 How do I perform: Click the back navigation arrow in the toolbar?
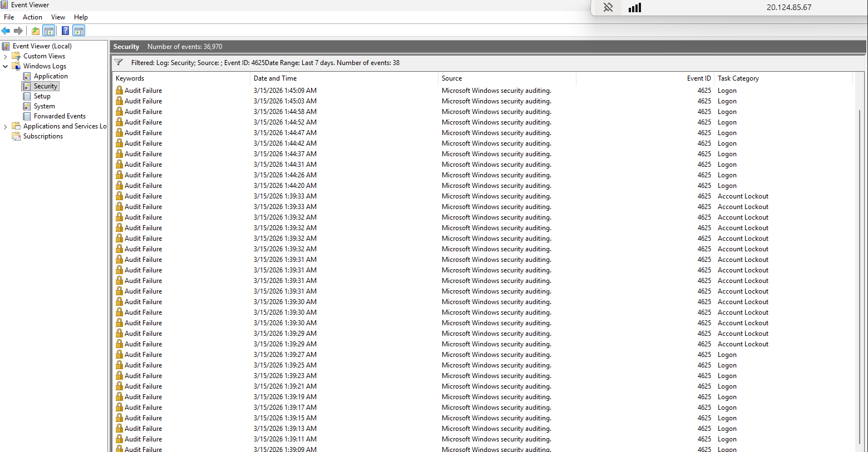pyautogui.click(x=6, y=31)
